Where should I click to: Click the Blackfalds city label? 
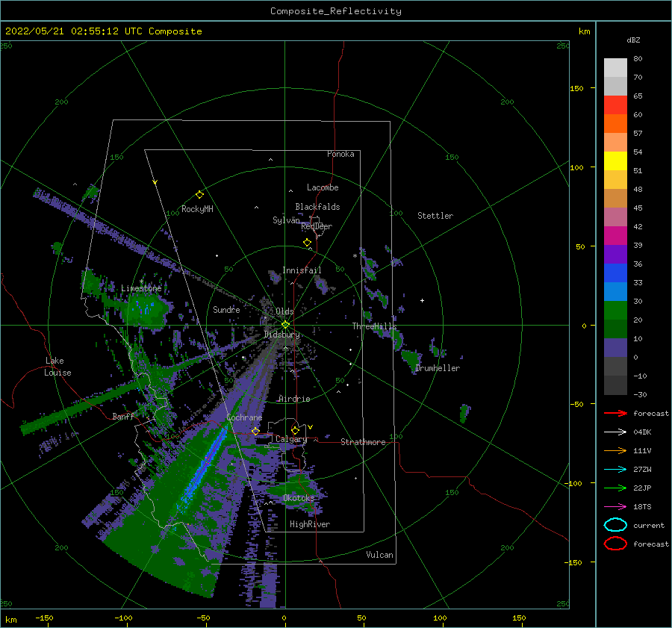coord(317,207)
